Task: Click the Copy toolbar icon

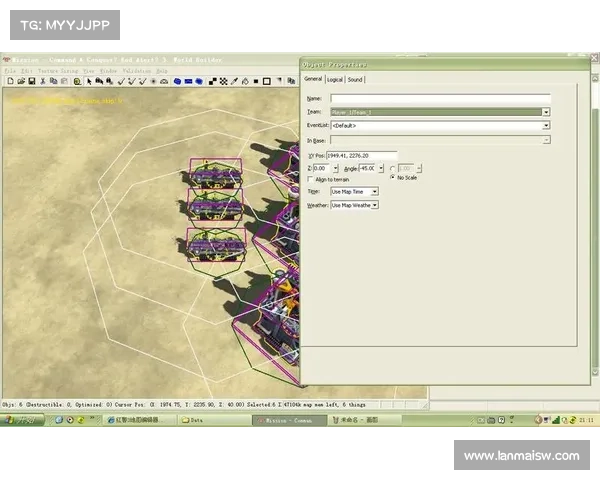Action: 54,81
